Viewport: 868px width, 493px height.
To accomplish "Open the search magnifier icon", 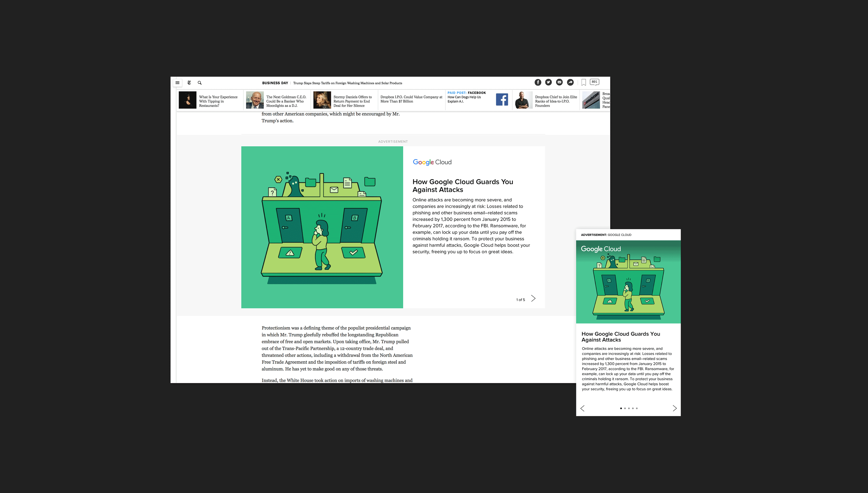I will (x=200, y=83).
